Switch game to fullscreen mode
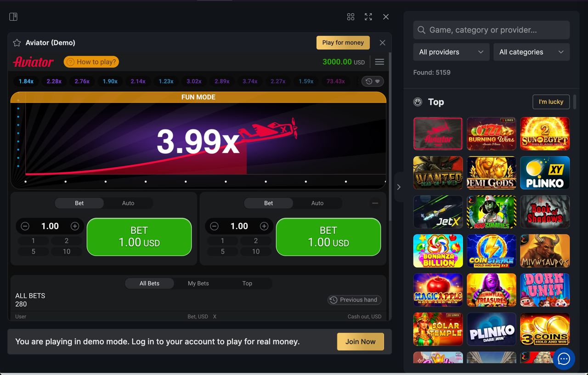Screen dimensions: 588x375 [x=368, y=17]
